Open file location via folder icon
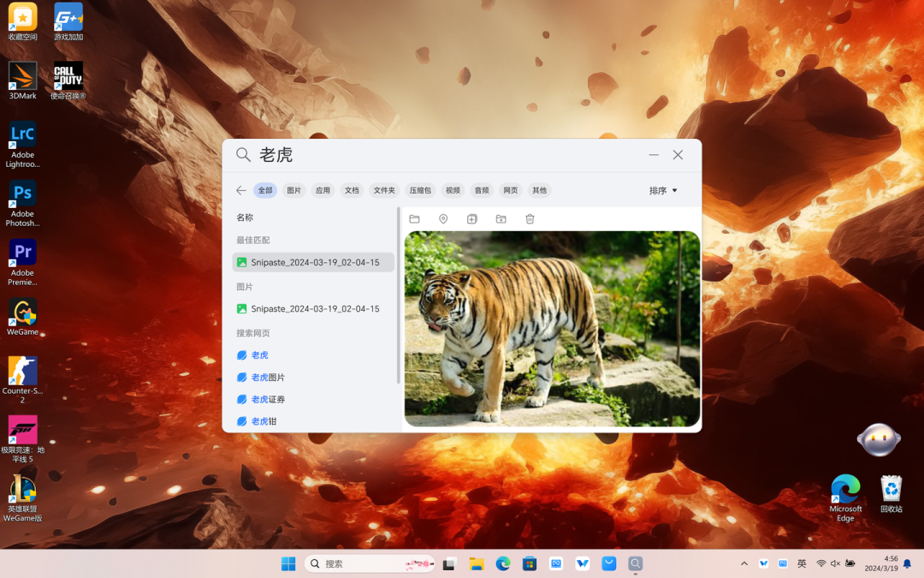 coord(414,219)
